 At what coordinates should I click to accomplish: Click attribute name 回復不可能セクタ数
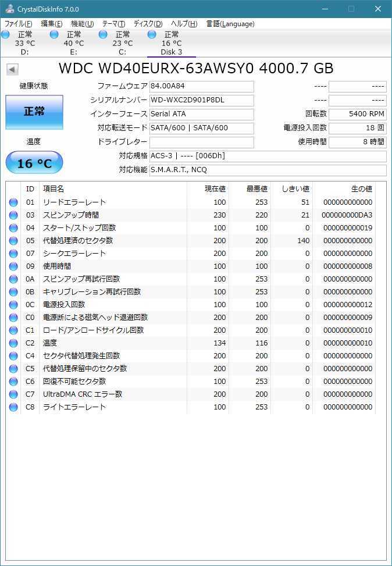tap(74, 382)
